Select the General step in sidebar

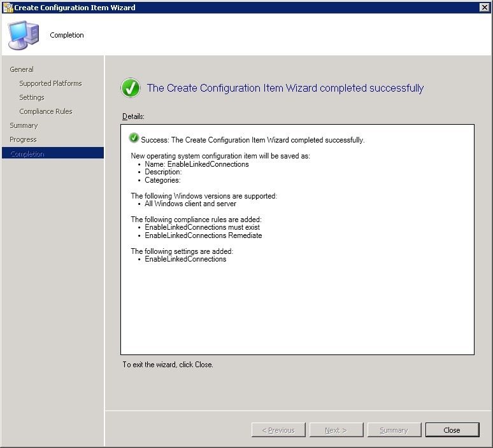22,69
